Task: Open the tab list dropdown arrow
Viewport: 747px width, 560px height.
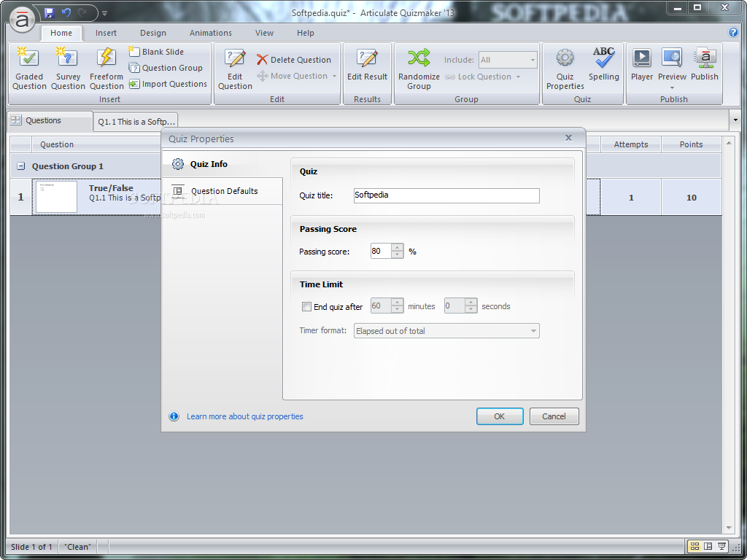Action: [735, 120]
